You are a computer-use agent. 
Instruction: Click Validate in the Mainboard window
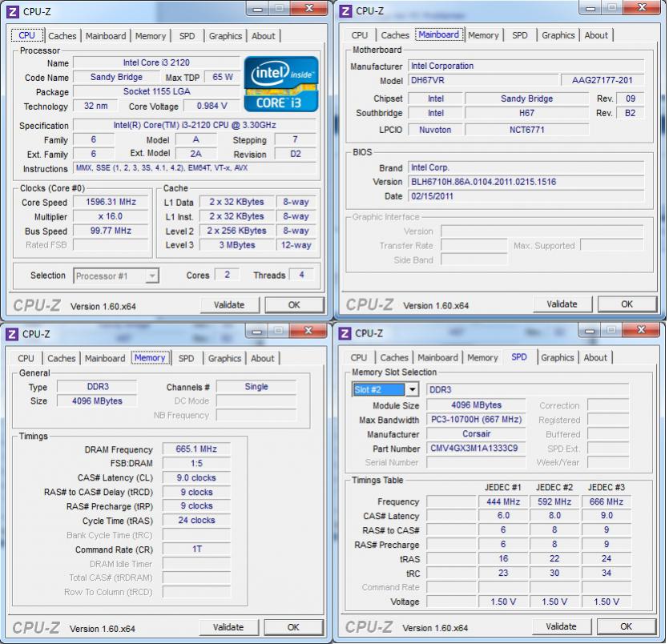click(x=562, y=304)
